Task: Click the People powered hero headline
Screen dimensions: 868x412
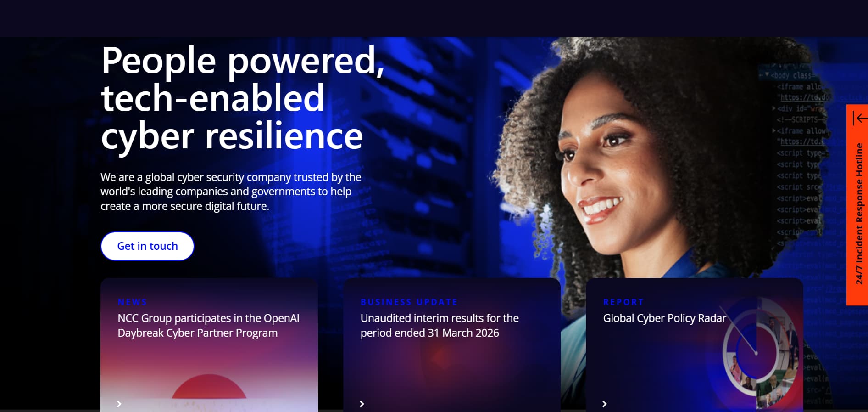Action: [x=242, y=98]
